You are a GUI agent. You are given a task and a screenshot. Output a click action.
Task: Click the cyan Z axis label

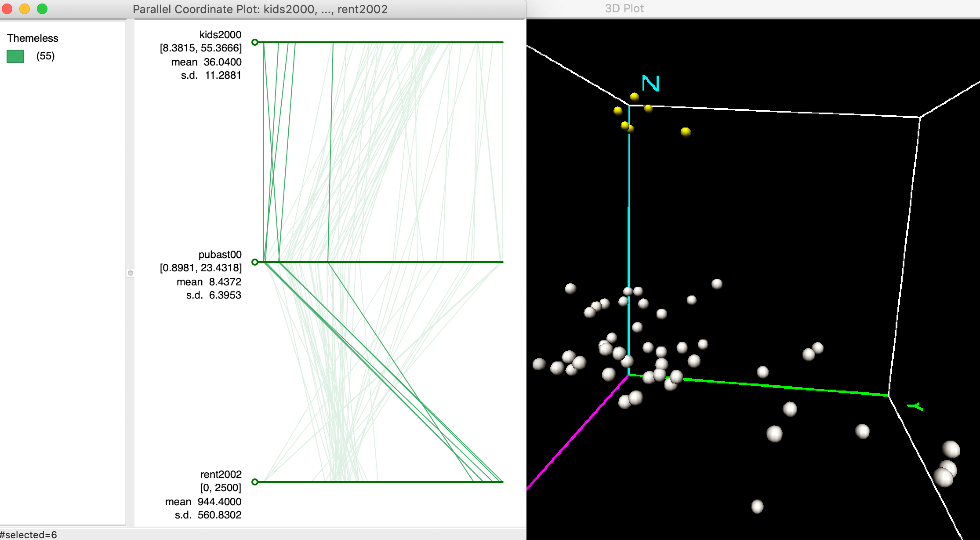[650, 83]
